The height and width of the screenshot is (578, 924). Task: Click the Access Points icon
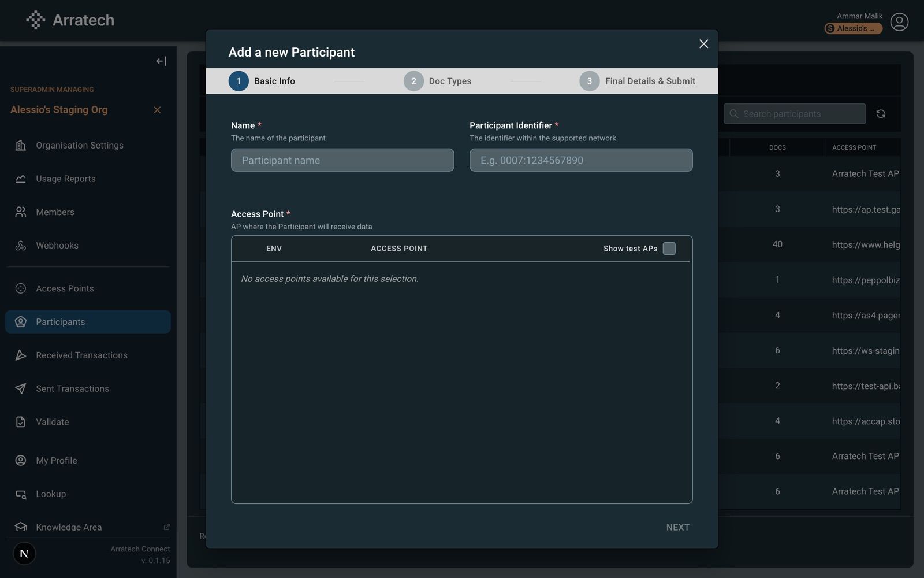coord(21,288)
